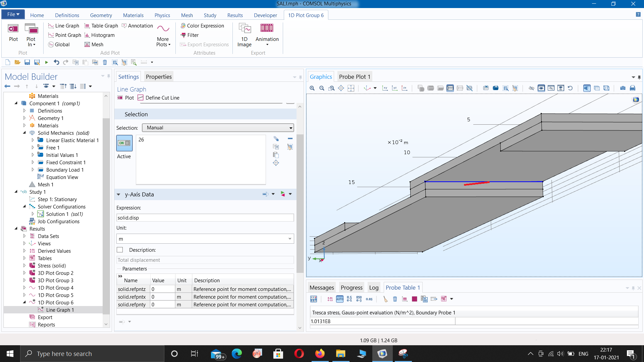Switch to the Probe Plot 1 tab
The height and width of the screenshot is (362, 644).
(x=355, y=77)
